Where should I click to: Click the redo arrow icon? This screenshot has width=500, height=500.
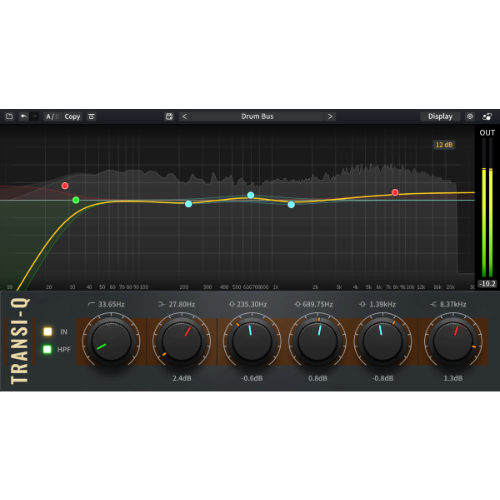tap(34, 117)
